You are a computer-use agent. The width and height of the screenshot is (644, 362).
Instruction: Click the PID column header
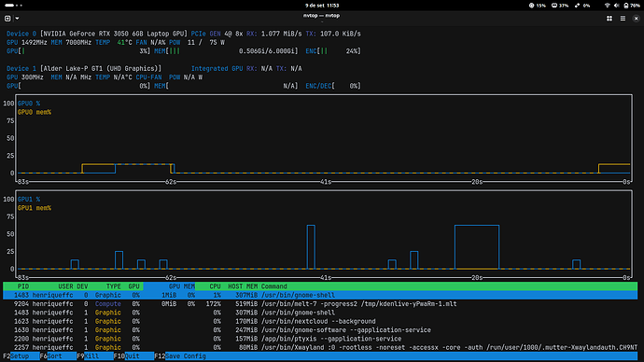tap(23, 286)
